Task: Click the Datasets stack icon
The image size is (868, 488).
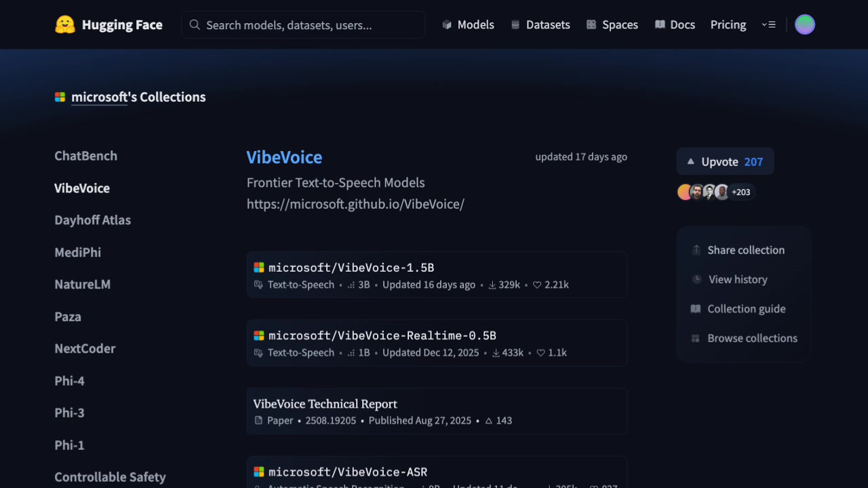Action: 517,24
